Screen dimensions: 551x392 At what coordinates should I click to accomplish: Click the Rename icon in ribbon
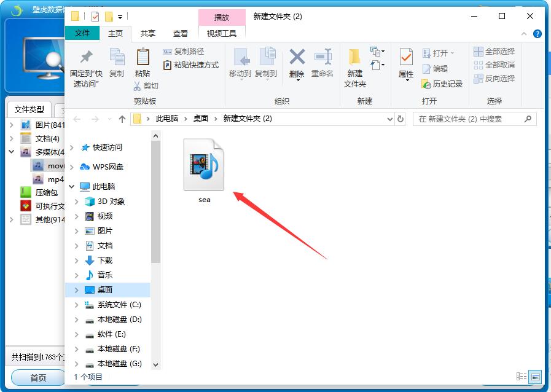coord(322,58)
